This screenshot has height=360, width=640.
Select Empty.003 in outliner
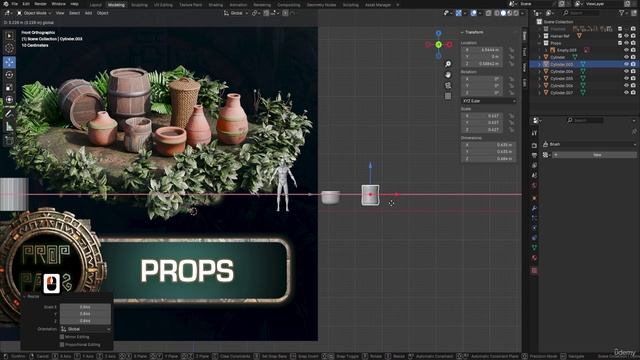[567, 50]
